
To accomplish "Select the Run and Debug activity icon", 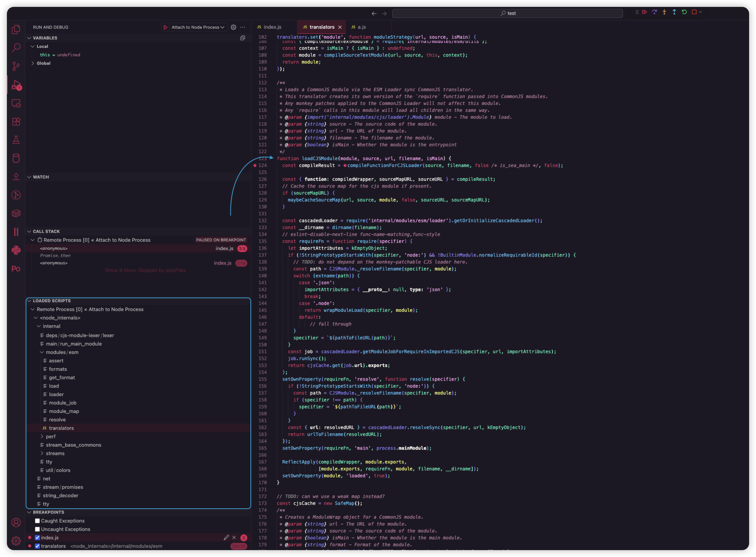I will point(16,85).
